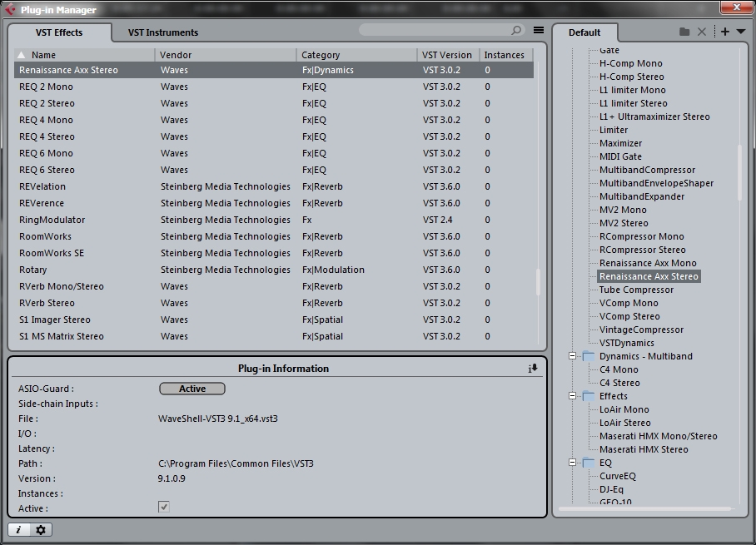
Task: Open the plug-in display options menu icon
Action: point(539,30)
